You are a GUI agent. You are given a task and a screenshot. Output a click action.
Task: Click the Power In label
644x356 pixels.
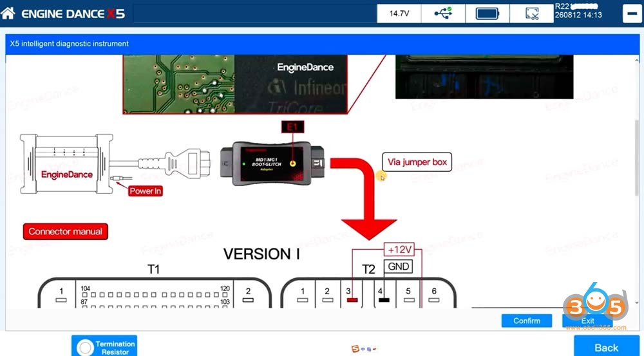[146, 191]
